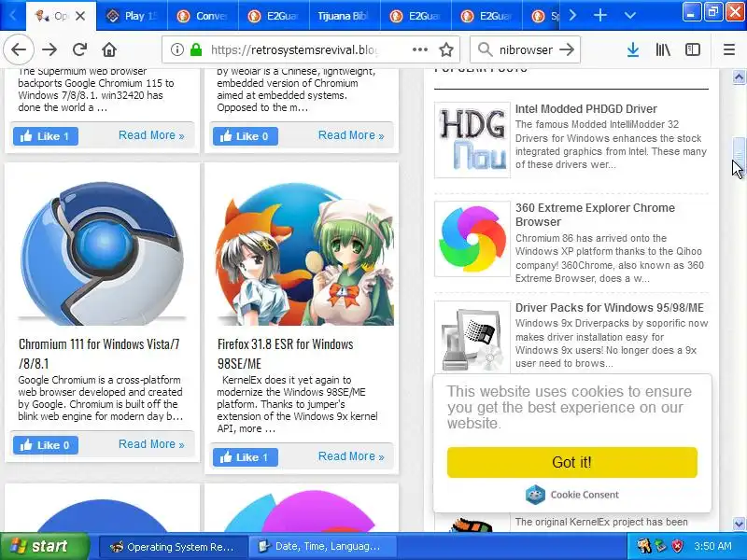Like the Supermium browser post
The height and width of the screenshot is (560, 747).
46,136
